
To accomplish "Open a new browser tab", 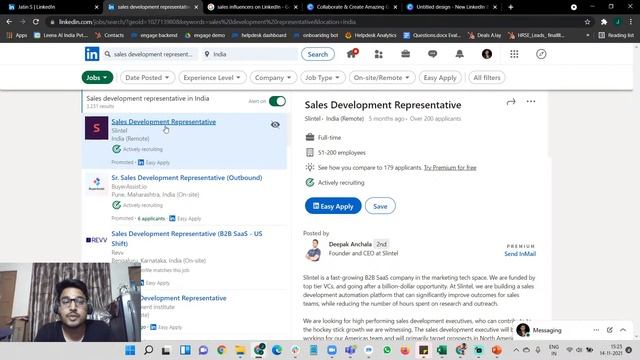I will tap(510, 7).
